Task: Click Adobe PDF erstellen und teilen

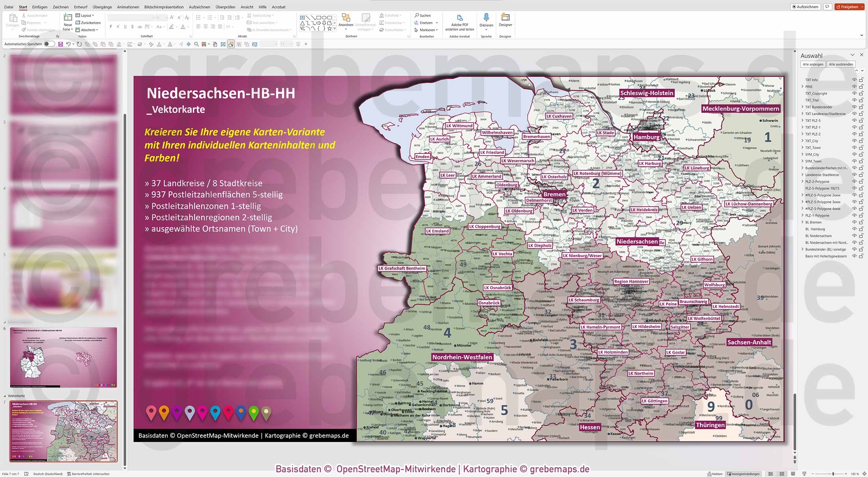Action: coord(459,22)
